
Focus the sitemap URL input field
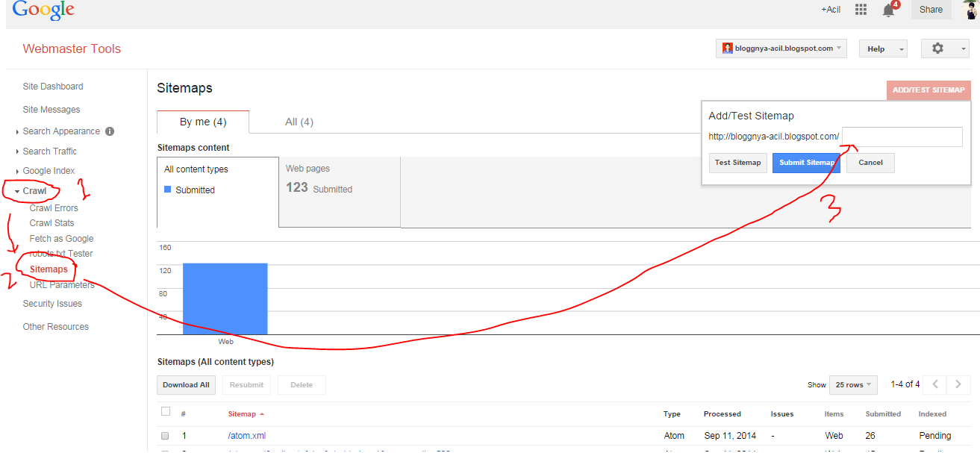902,137
